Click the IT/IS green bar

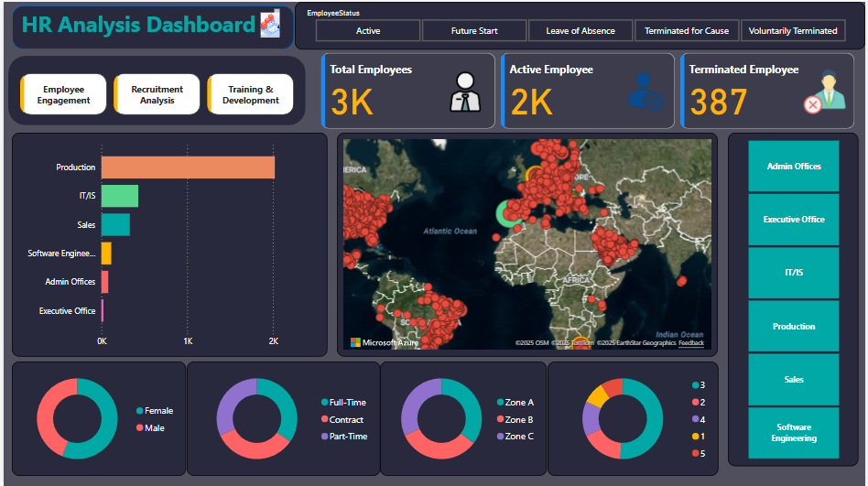coord(120,196)
